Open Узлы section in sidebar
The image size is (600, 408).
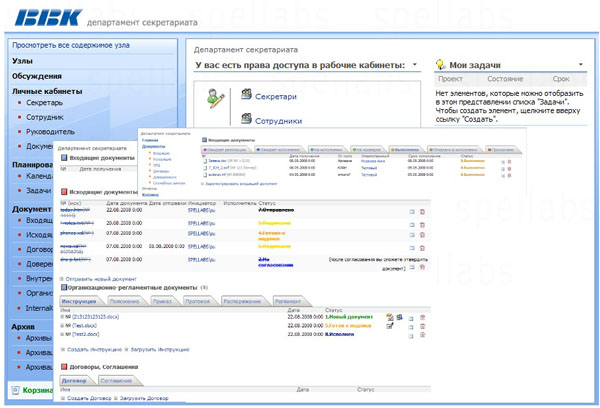coord(22,61)
